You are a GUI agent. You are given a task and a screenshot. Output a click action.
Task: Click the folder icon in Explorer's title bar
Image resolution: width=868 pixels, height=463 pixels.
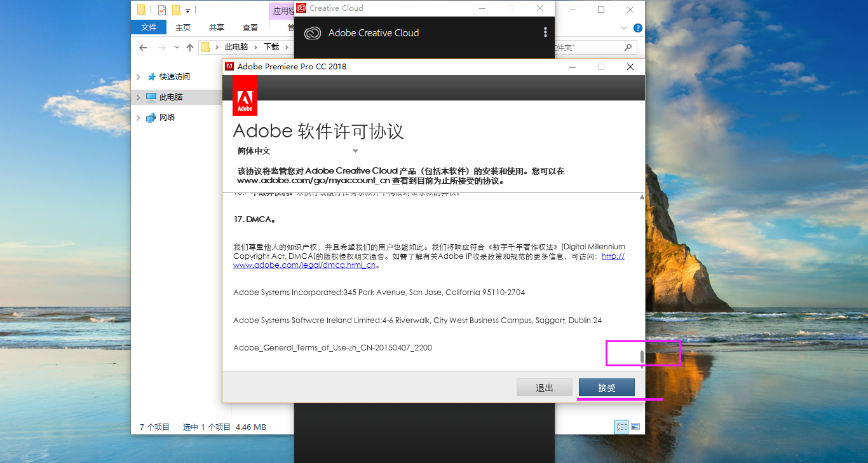141,10
